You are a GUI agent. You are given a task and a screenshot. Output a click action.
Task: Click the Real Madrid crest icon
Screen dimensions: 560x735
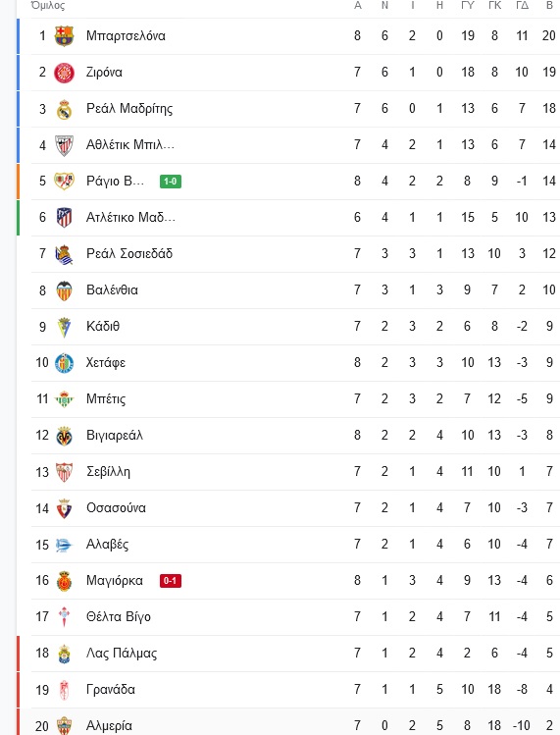click(64, 109)
